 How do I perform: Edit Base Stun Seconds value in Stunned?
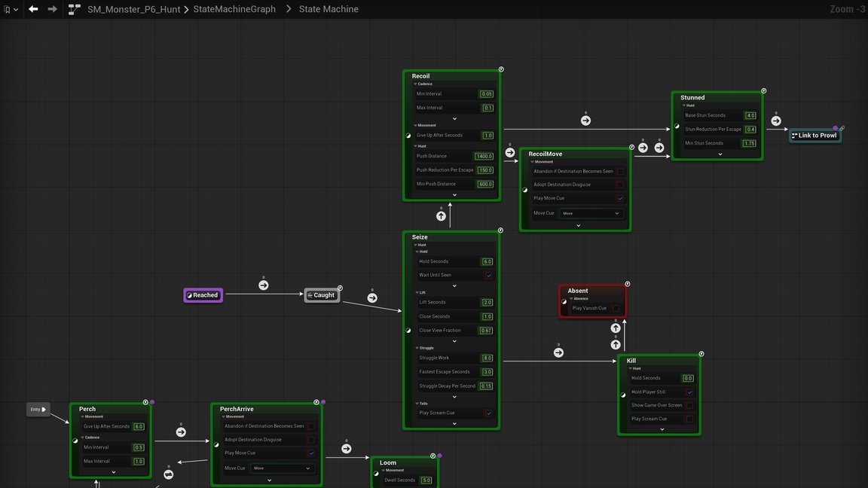(750, 116)
